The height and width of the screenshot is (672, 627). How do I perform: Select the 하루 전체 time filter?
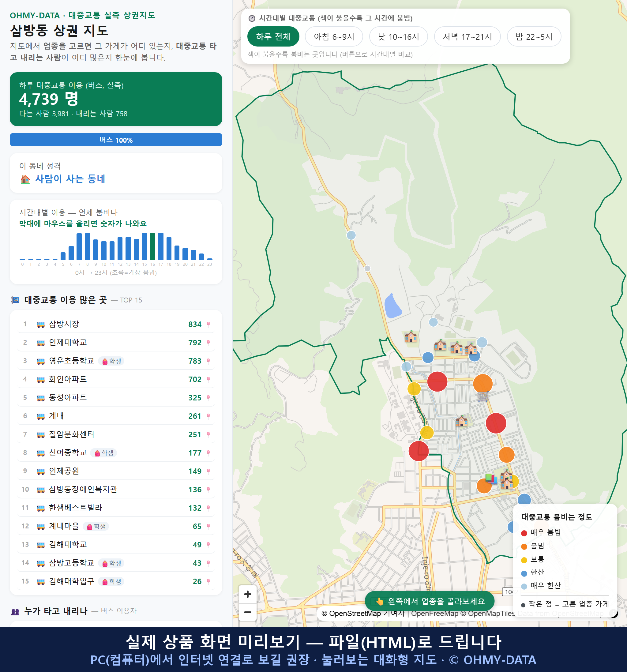point(273,36)
